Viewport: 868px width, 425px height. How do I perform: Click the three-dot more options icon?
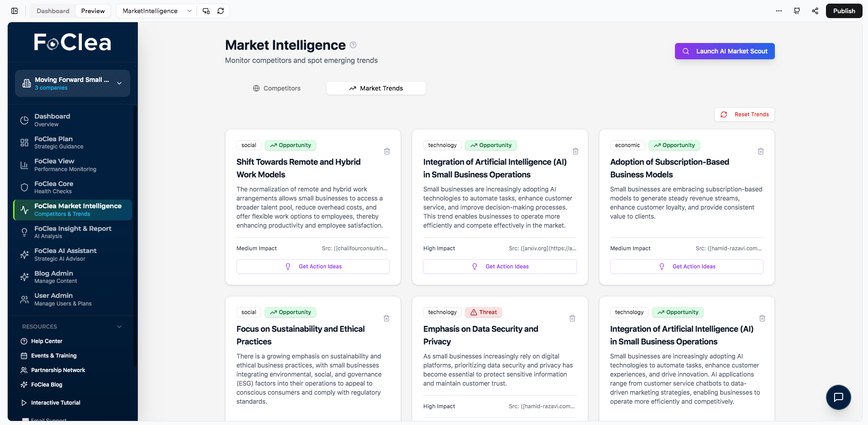(x=778, y=11)
